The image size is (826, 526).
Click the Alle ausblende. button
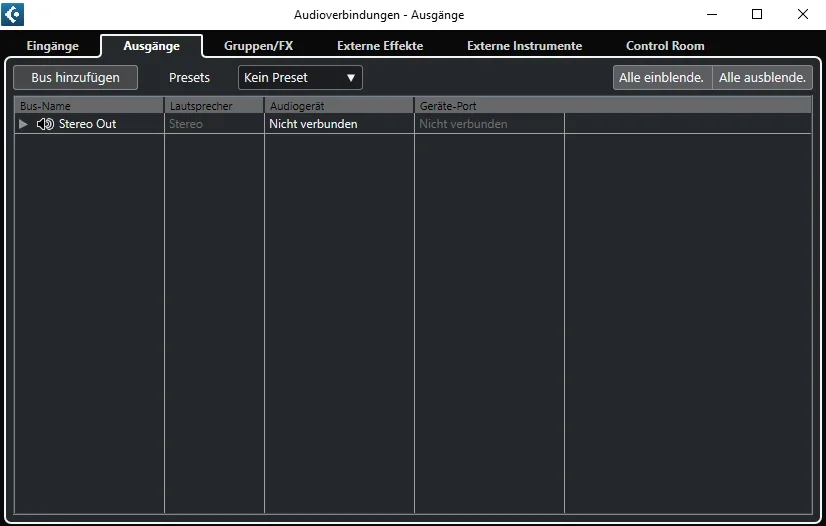click(x=762, y=77)
